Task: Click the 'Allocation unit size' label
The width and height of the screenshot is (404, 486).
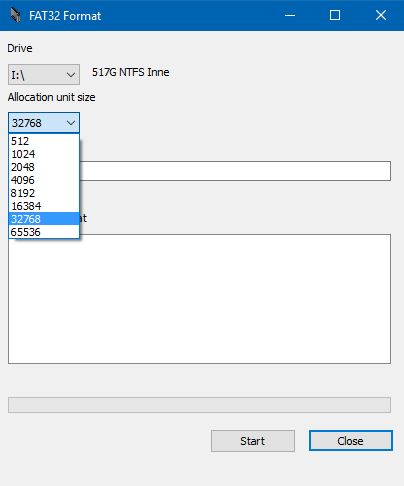Action: pos(52,97)
